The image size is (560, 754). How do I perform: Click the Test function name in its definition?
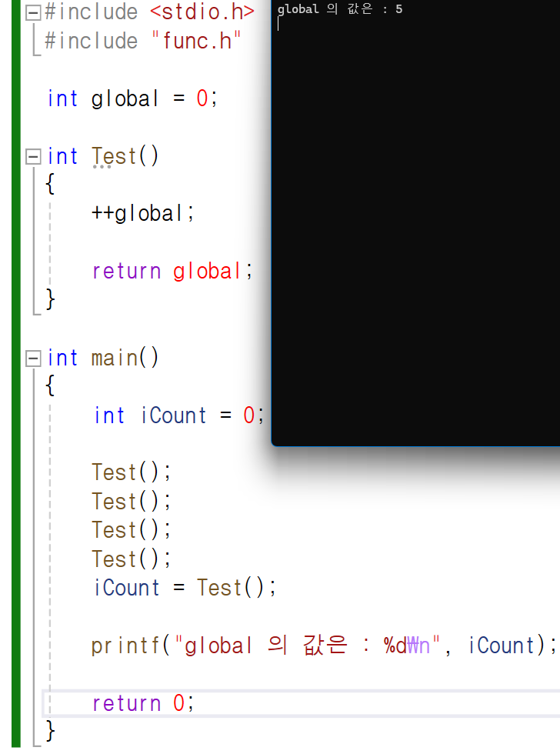point(114,156)
